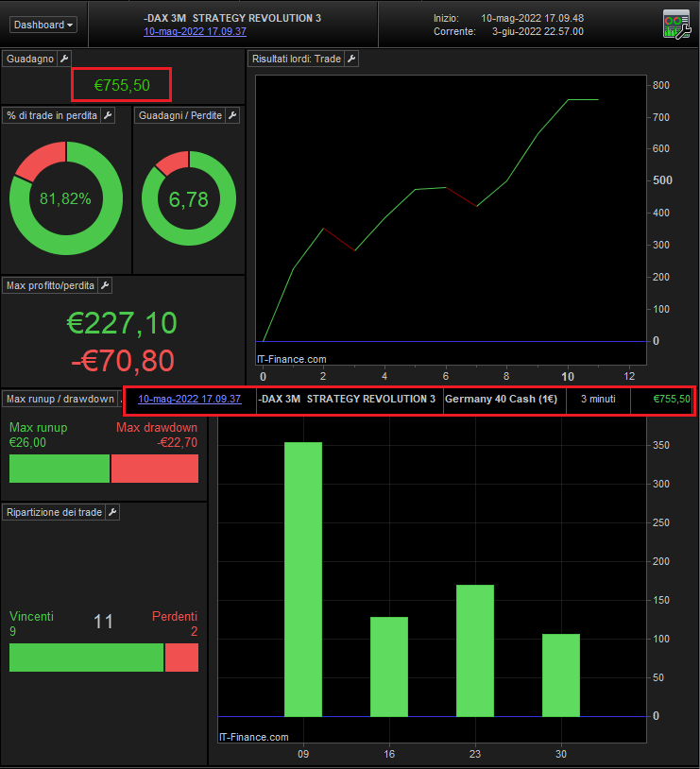
Task: Click the bar for week 23
Action: 475,650
